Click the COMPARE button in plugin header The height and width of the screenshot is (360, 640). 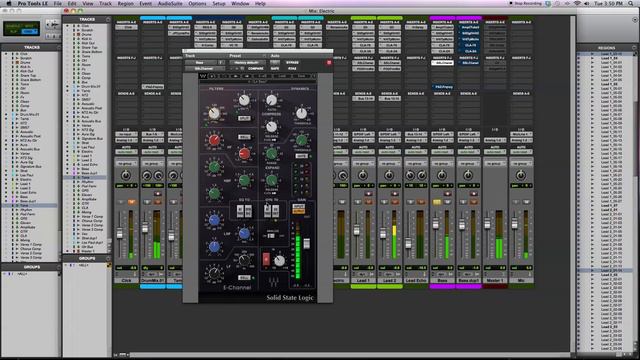[256, 69]
